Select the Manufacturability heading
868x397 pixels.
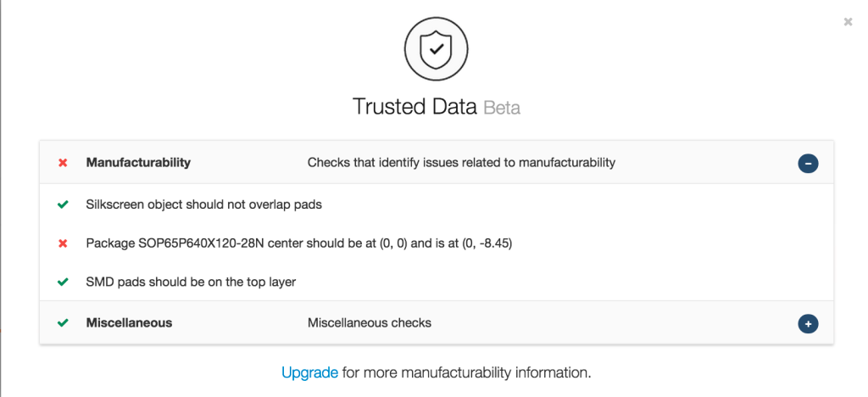[x=138, y=163]
